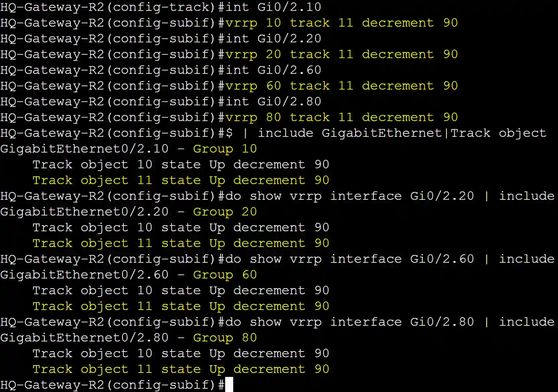Click the 'int Gi0/2.60' command text
558x392 pixels.
click(x=273, y=70)
